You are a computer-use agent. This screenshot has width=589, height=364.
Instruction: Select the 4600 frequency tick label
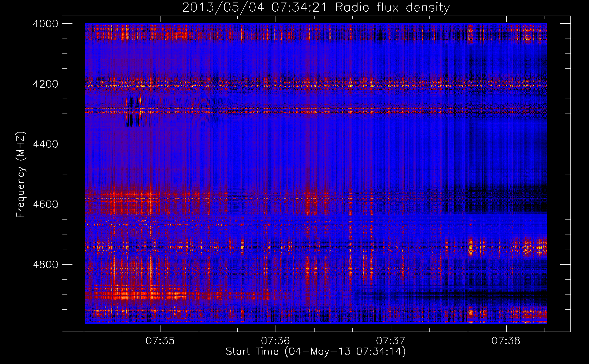coord(46,204)
